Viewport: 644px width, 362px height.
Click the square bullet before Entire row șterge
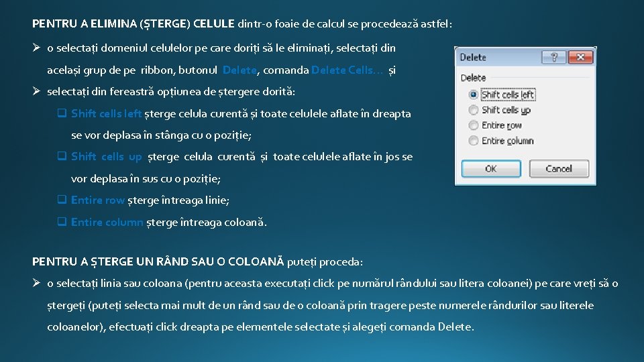pos(62,200)
